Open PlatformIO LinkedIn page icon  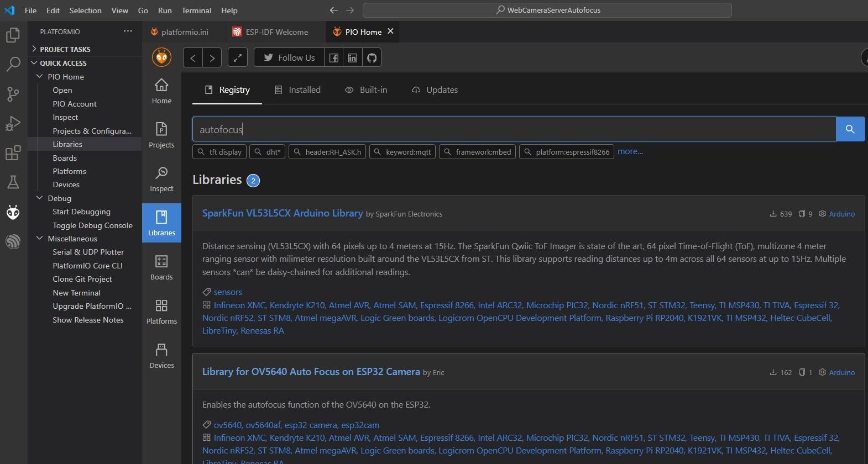(x=353, y=57)
